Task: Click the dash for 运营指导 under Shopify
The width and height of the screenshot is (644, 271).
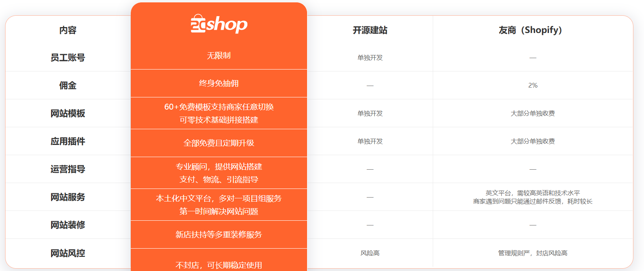Action: pos(532,169)
